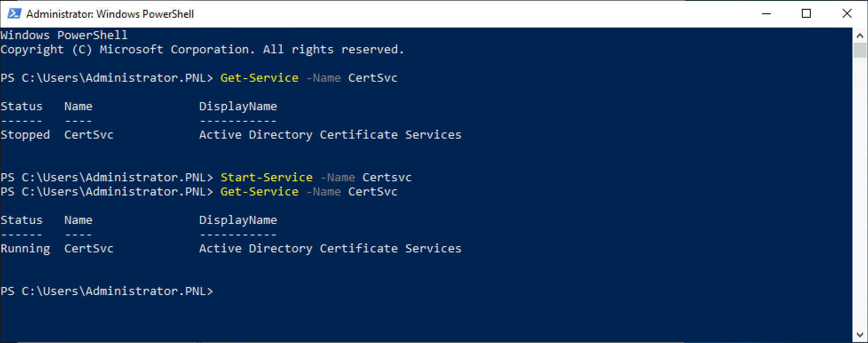Click the scrollbar up arrow
The height and width of the screenshot is (343, 868).
coord(860,36)
